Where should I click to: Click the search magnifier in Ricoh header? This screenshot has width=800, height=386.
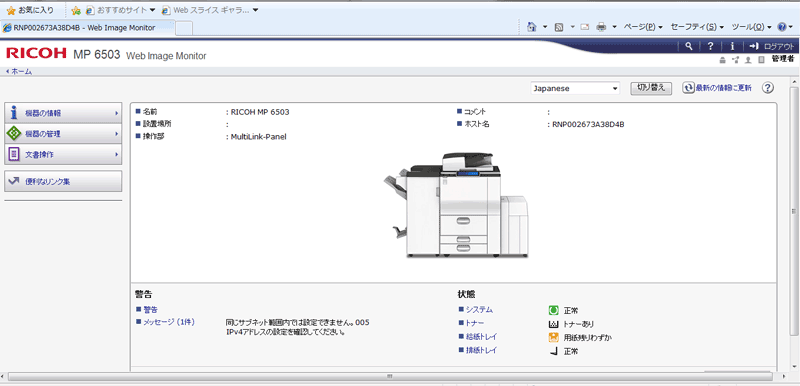pyautogui.click(x=689, y=46)
